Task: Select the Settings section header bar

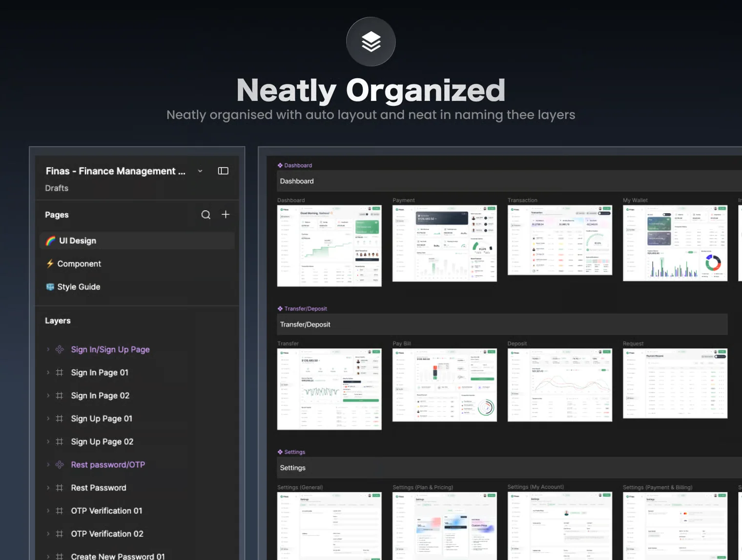Action: pyautogui.click(x=509, y=468)
